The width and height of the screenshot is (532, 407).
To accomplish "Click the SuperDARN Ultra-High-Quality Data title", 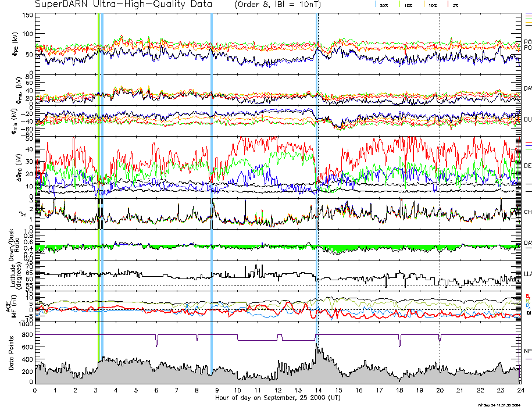I will (x=115, y=4).
